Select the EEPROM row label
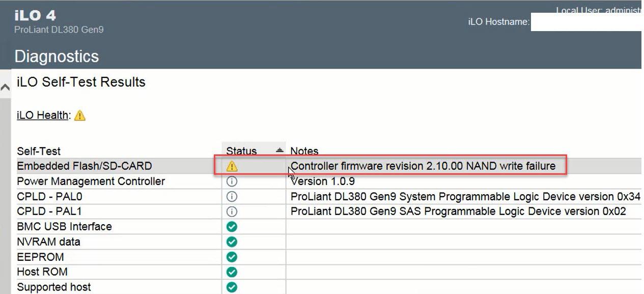644x294 pixels. [x=40, y=257]
